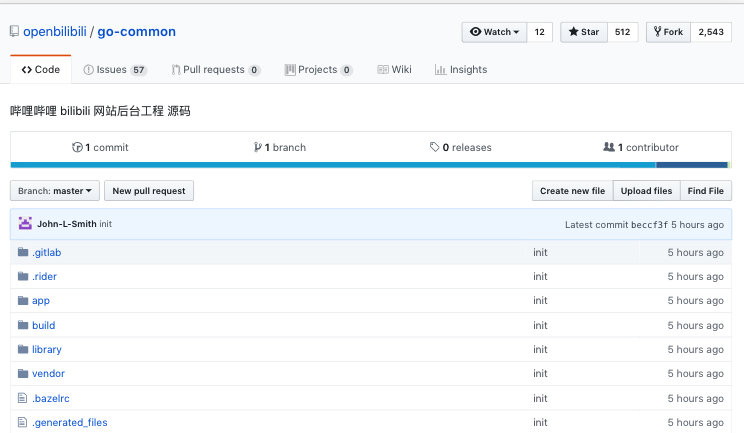This screenshot has width=744, height=433.
Task: Star the go-common repository
Action: [583, 32]
